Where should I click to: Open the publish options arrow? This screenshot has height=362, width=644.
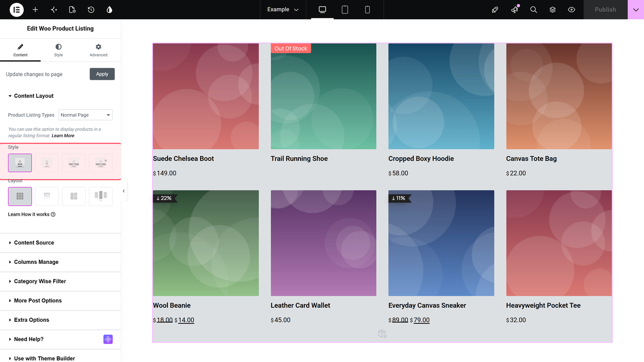coord(636,10)
